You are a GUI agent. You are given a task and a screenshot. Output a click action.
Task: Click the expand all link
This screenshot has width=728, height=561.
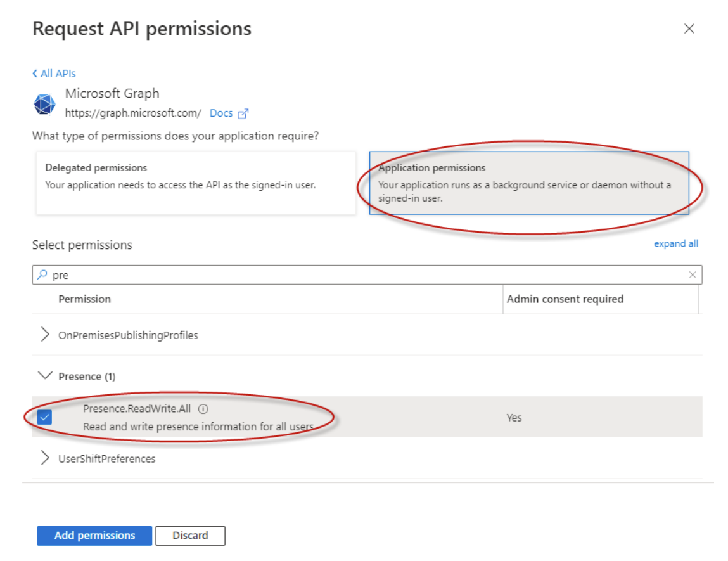click(x=675, y=244)
